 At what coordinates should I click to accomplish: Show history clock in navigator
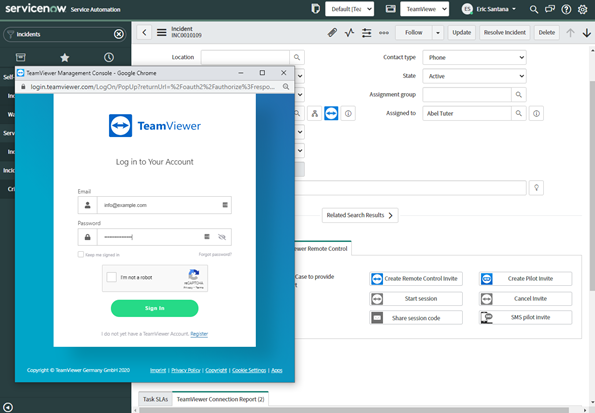click(109, 57)
